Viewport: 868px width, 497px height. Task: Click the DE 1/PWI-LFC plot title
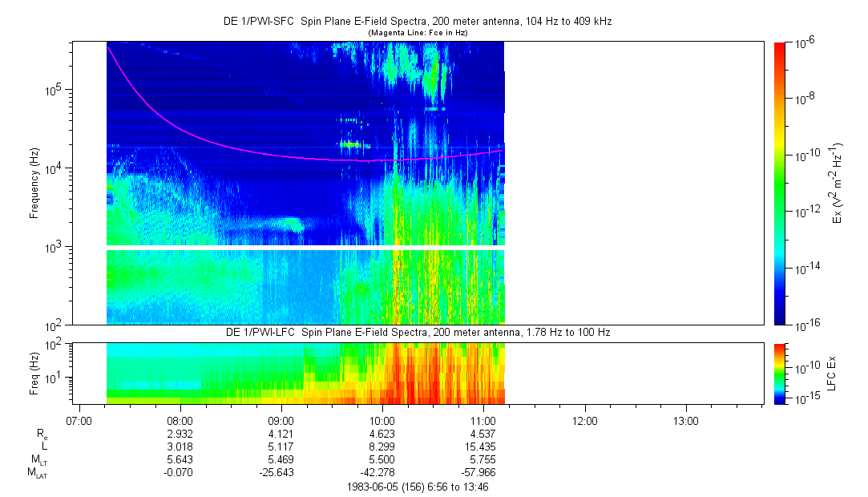point(417,333)
